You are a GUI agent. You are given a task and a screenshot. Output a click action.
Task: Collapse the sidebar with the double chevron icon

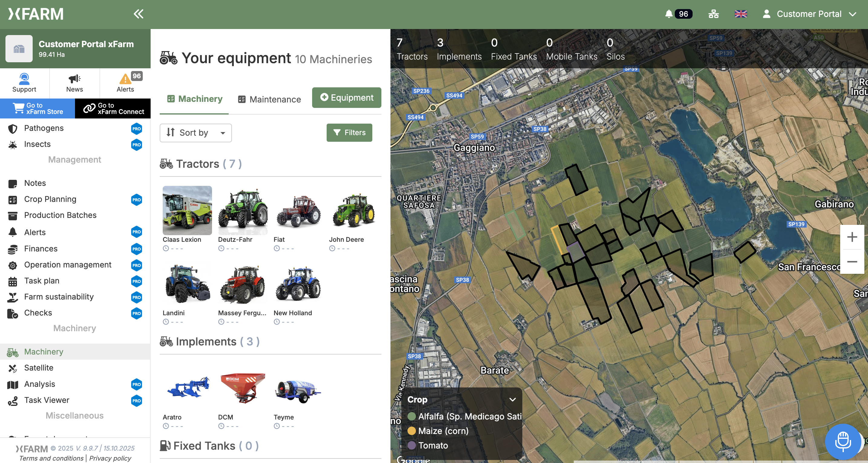tap(139, 14)
